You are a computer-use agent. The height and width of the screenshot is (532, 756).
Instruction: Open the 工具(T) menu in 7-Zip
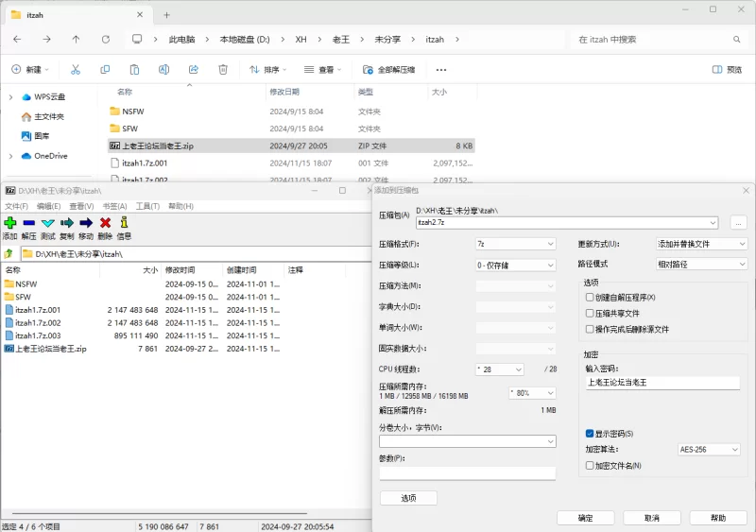pos(147,206)
